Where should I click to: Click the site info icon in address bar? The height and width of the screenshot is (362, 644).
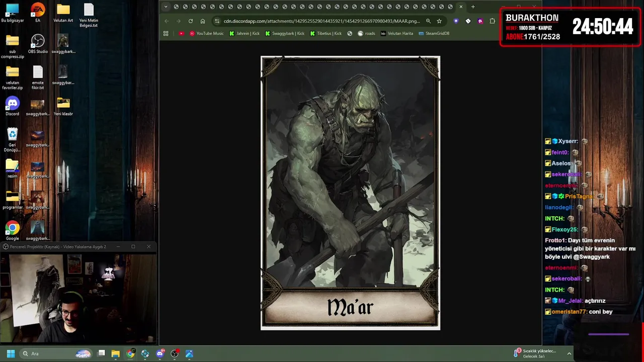[217, 21]
